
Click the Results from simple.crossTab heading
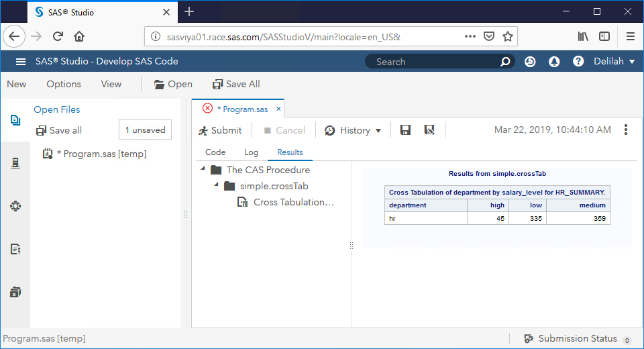497,173
